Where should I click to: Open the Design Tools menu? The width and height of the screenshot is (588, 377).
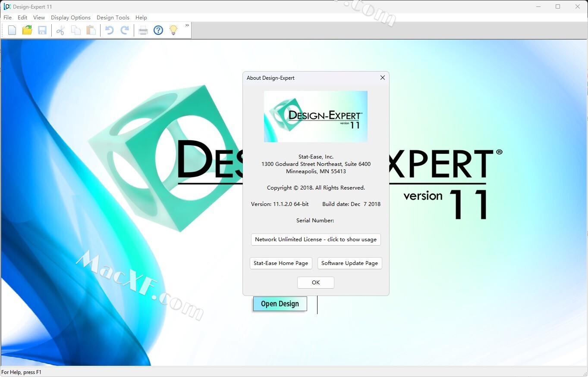(x=113, y=18)
